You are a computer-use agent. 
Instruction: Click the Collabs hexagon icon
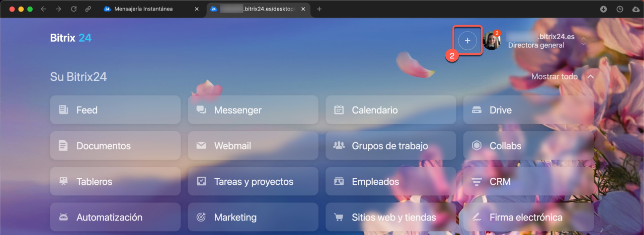pos(476,146)
